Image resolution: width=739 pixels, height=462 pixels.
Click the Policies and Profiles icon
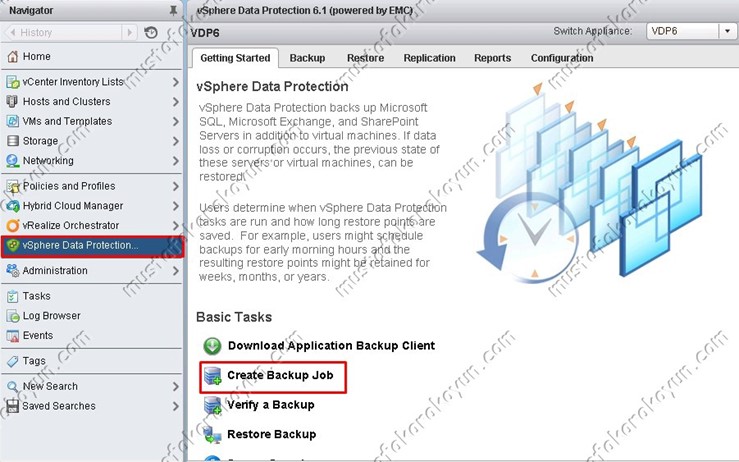pos(13,186)
